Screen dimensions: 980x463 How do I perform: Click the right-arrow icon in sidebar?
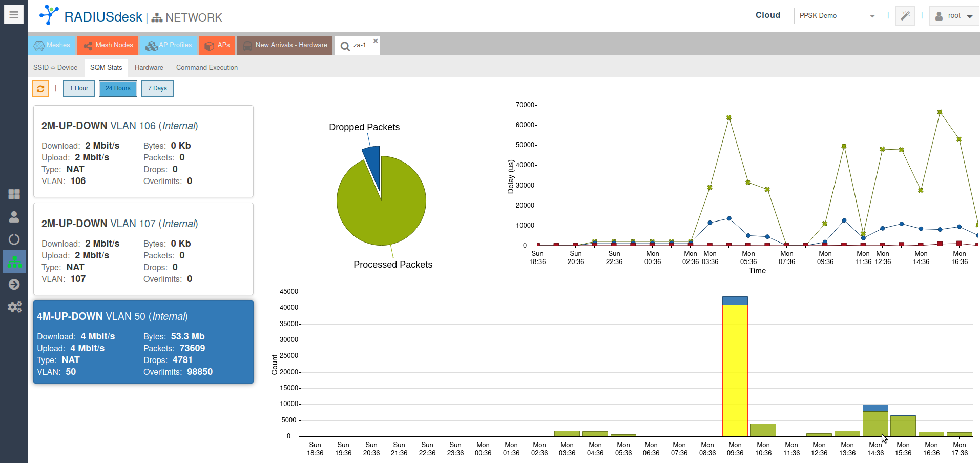[x=14, y=285]
